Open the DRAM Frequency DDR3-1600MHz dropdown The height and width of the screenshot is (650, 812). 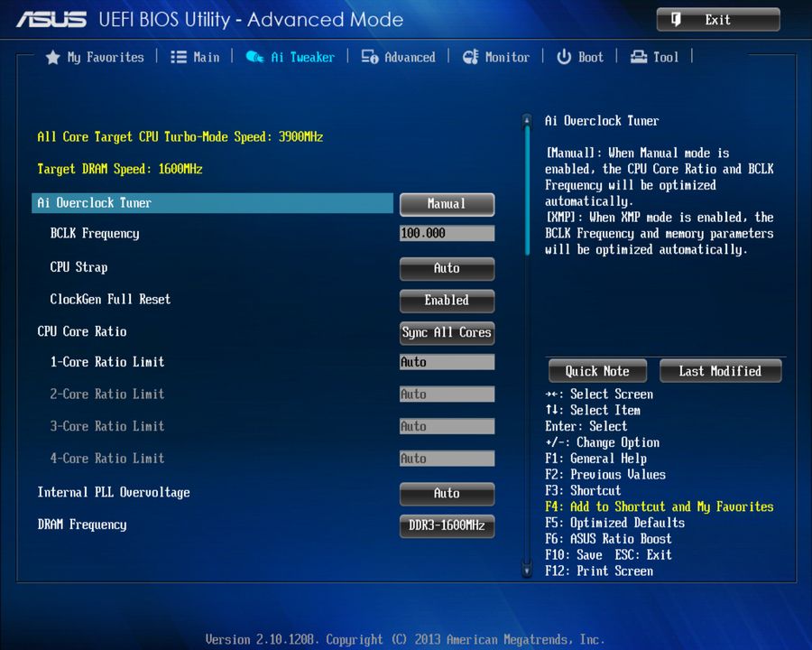click(447, 525)
